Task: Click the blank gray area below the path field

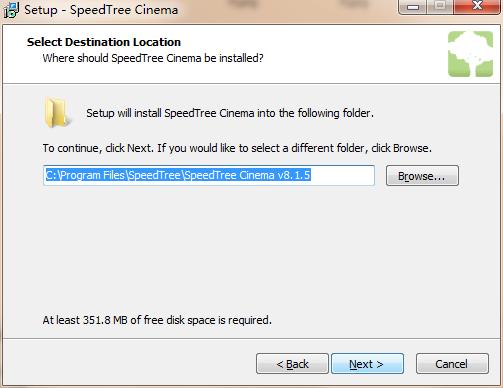Action: point(251,247)
